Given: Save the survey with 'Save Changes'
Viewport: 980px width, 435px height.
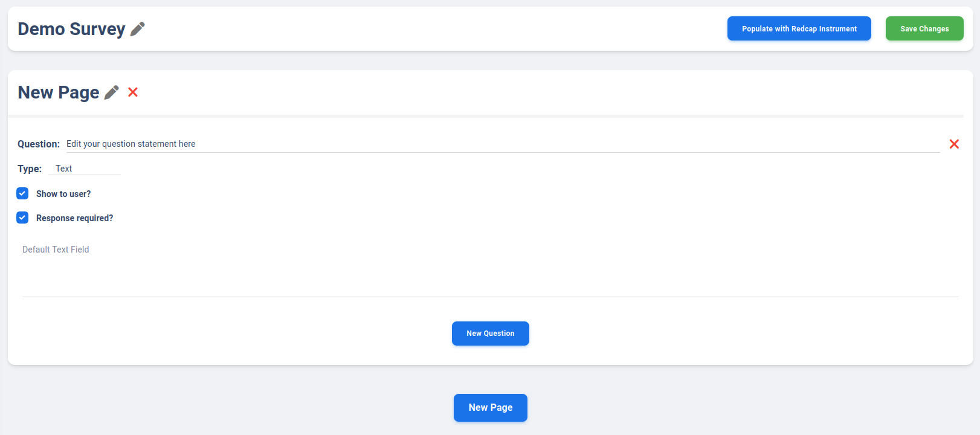Looking at the screenshot, I should [924, 28].
